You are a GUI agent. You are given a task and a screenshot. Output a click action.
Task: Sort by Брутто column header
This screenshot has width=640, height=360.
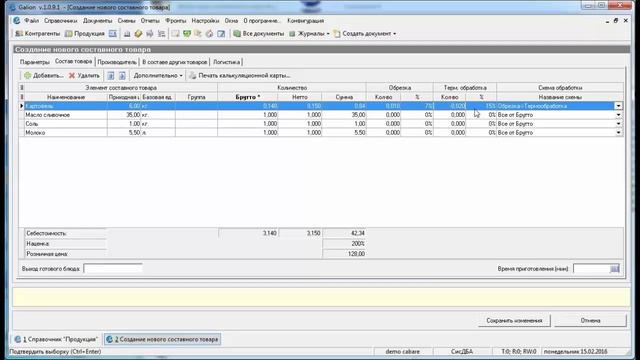(247, 97)
